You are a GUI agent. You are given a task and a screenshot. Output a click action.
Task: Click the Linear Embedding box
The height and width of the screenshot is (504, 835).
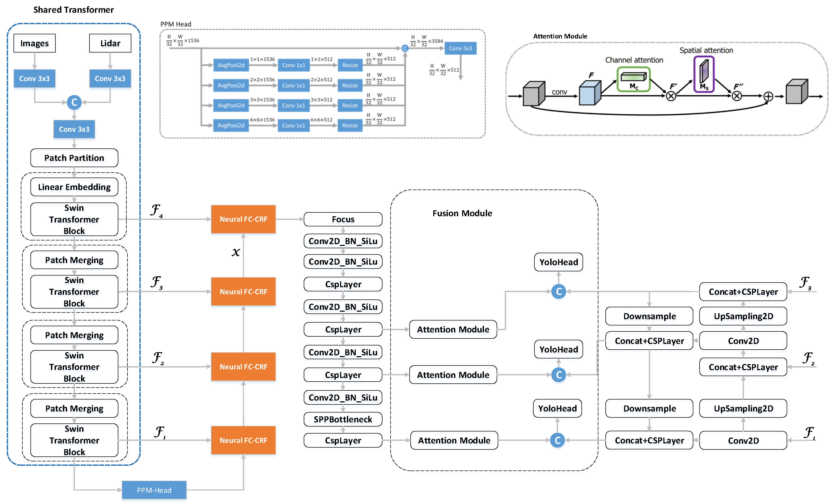point(74,187)
